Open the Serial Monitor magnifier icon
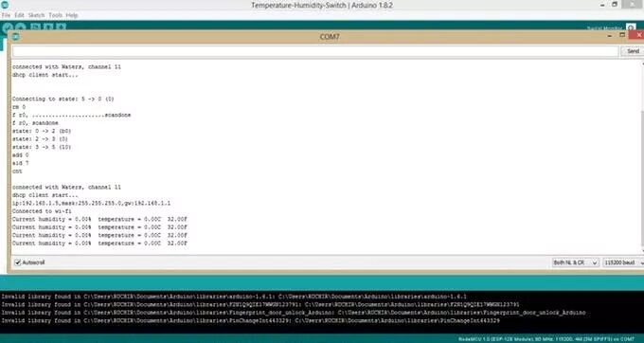Image resolution: width=644 pixels, height=343 pixels. (631, 27)
